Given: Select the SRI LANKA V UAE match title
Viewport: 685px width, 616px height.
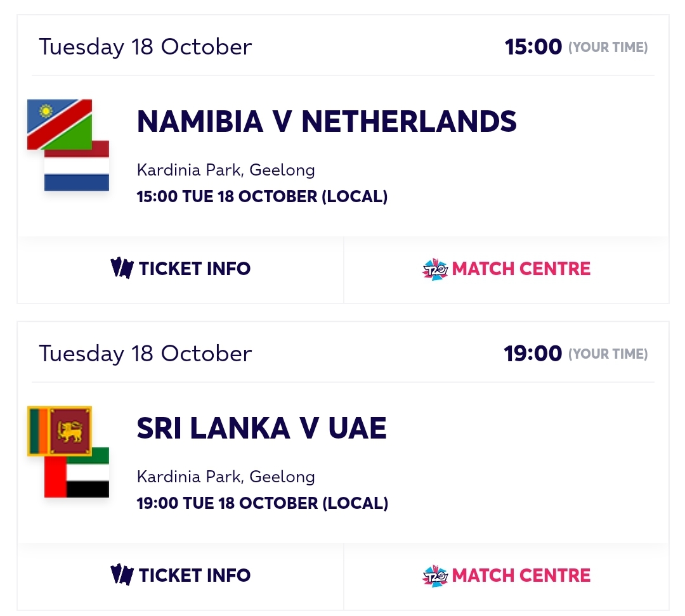Looking at the screenshot, I should pos(261,429).
